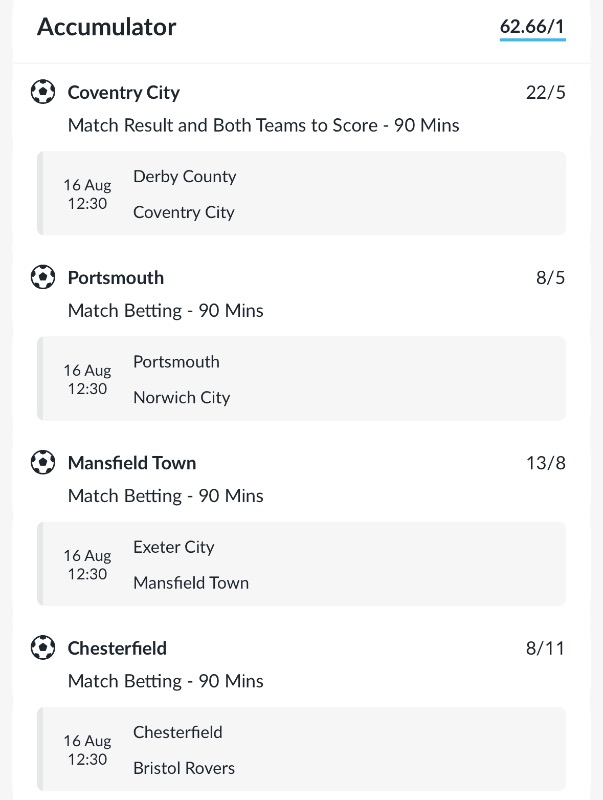The height and width of the screenshot is (800, 603).
Task: Select the Mansfield Town selection title
Action: [x=132, y=463]
